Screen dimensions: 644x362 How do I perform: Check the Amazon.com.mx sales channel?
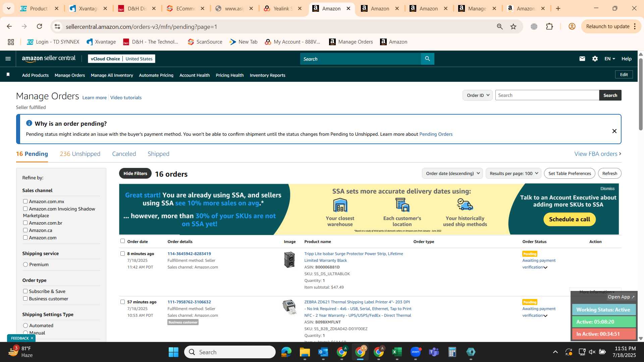[x=25, y=201]
